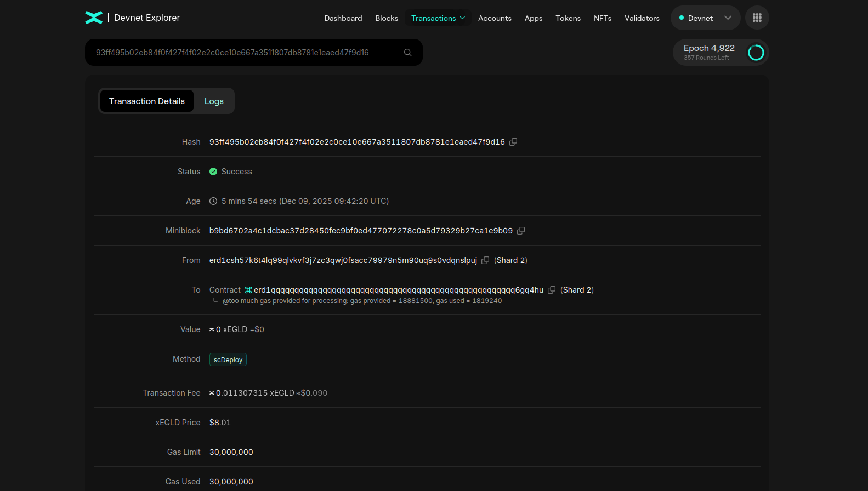
Task: Copy the miniblock hash
Action: point(521,231)
